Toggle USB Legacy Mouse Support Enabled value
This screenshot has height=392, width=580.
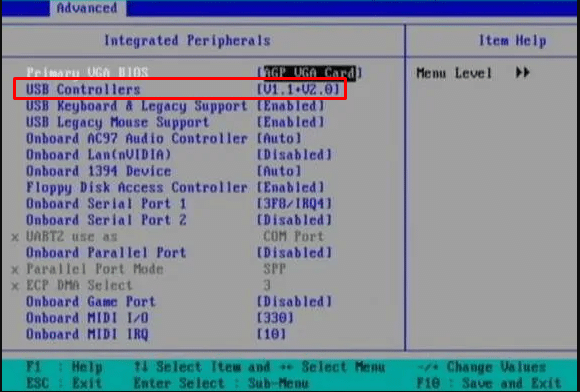point(291,122)
